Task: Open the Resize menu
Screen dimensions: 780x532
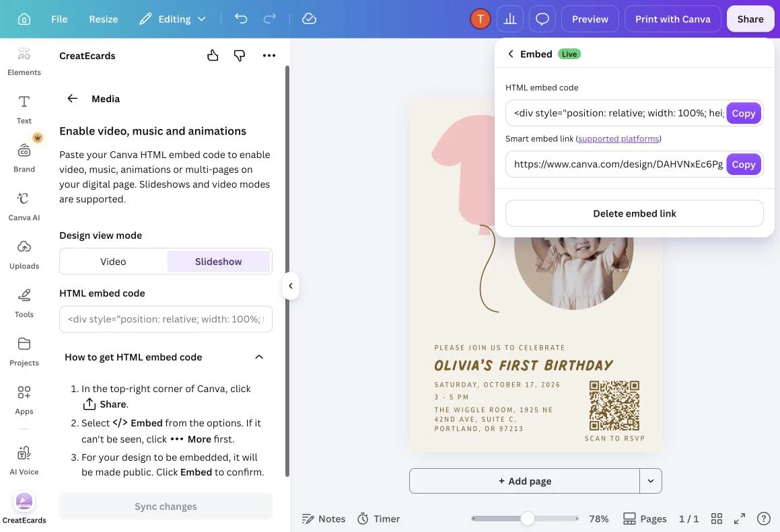Action: (104, 19)
